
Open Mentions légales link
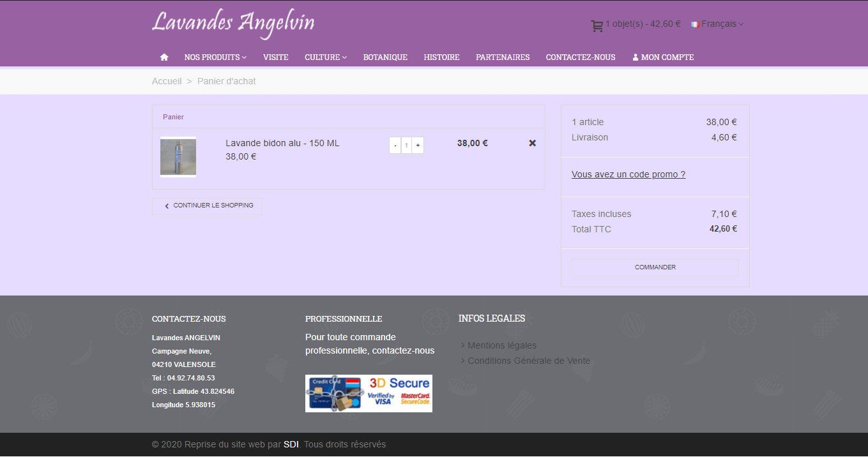(x=502, y=345)
